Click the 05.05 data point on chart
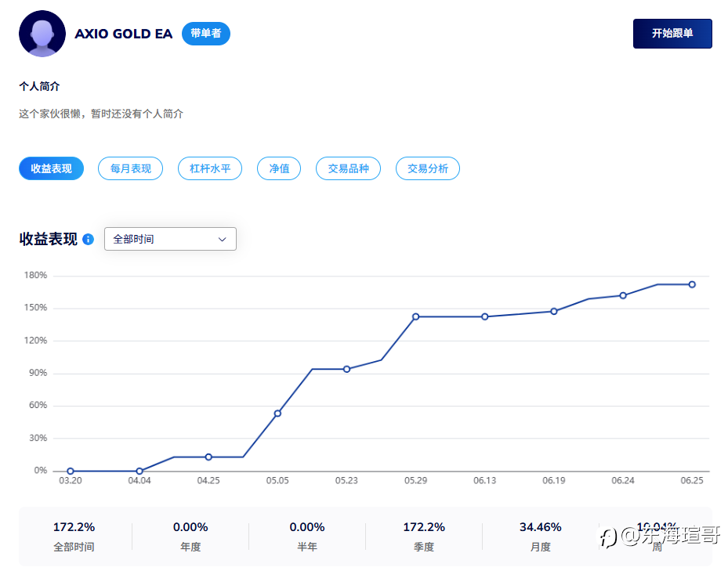Screen dimensions: 728x571 277,414
